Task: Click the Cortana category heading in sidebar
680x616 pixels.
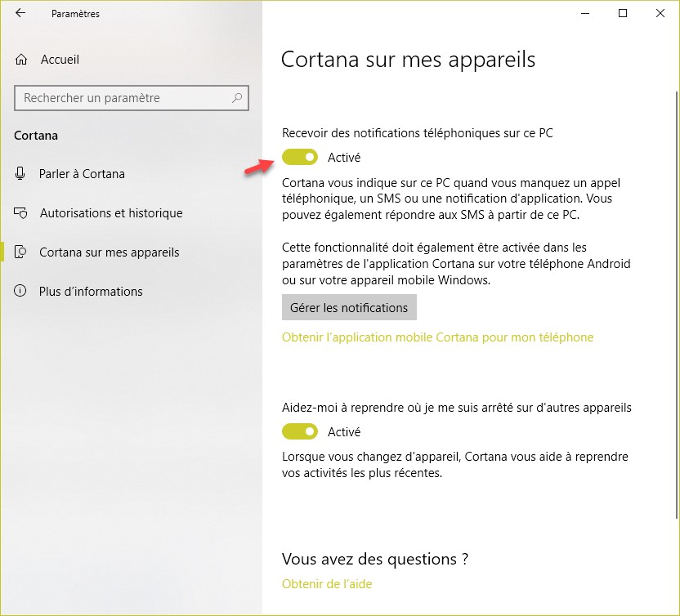Action: pos(36,136)
